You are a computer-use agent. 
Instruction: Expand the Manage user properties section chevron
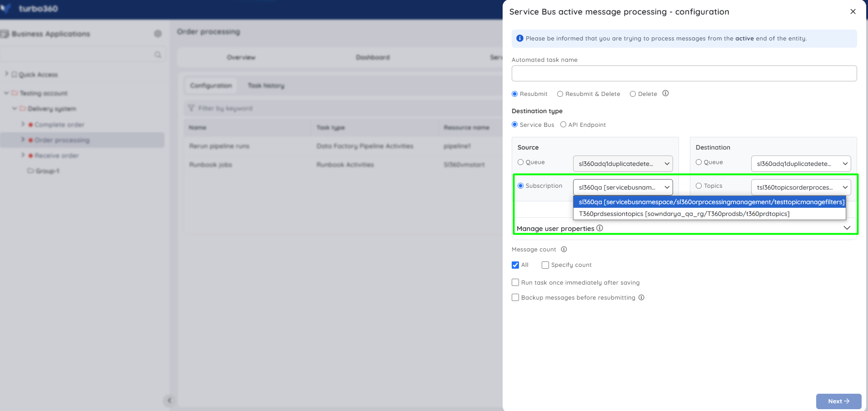tap(847, 228)
